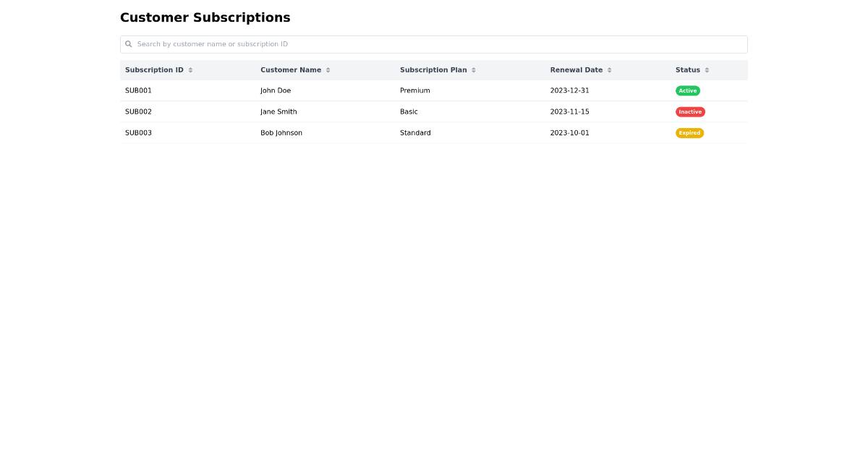Click the green Active status badge
The image size is (868, 456).
click(x=688, y=90)
